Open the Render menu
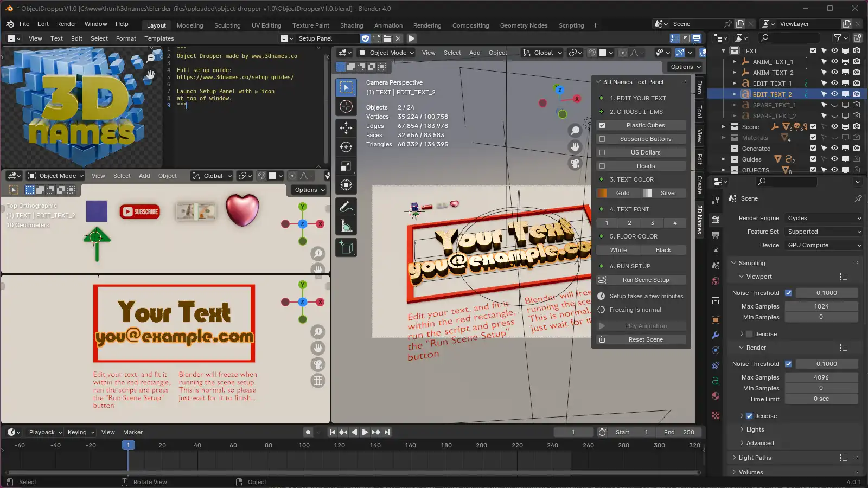 [x=67, y=24]
